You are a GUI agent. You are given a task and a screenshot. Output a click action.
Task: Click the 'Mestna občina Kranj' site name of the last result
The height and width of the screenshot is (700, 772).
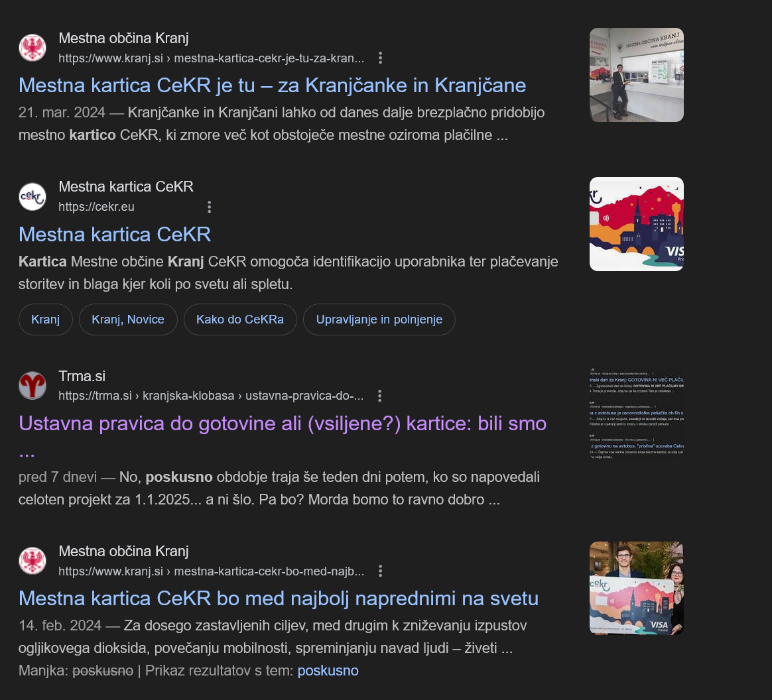point(123,551)
